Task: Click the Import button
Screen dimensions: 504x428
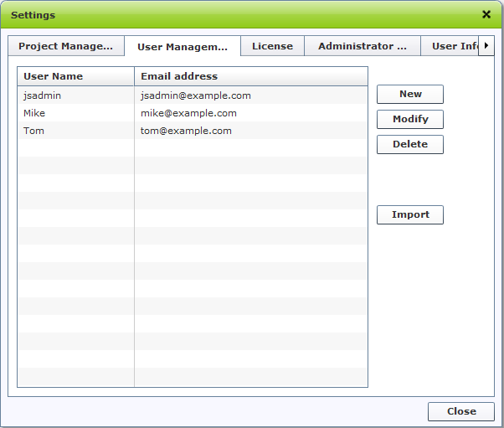Action: click(x=410, y=214)
